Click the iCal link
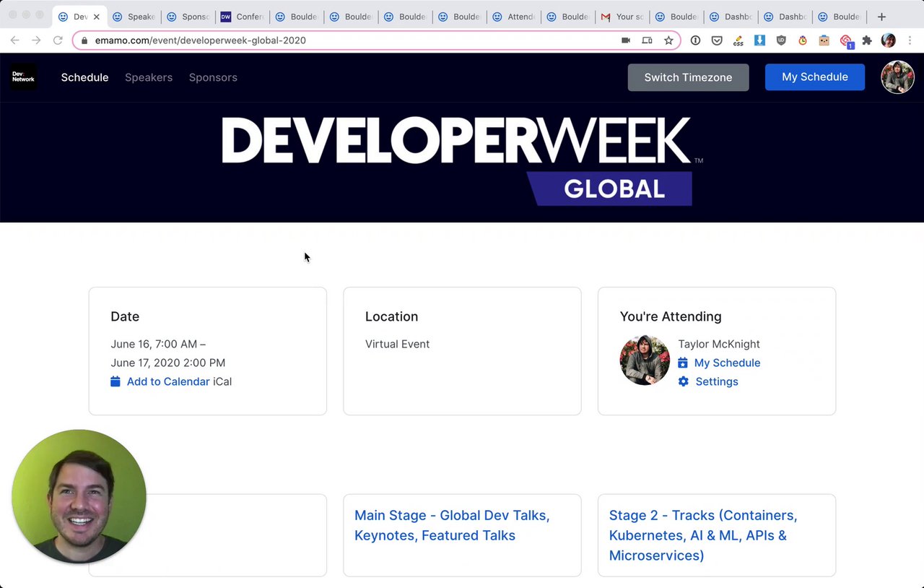Screen dimensions: 924x588 click(222, 381)
